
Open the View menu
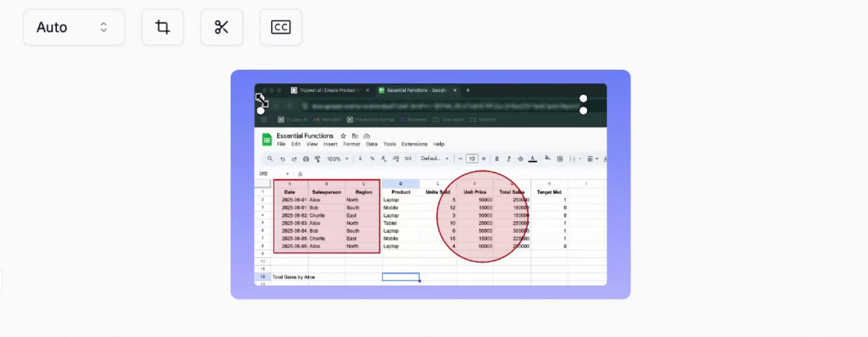pyautogui.click(x=312, y=145)
